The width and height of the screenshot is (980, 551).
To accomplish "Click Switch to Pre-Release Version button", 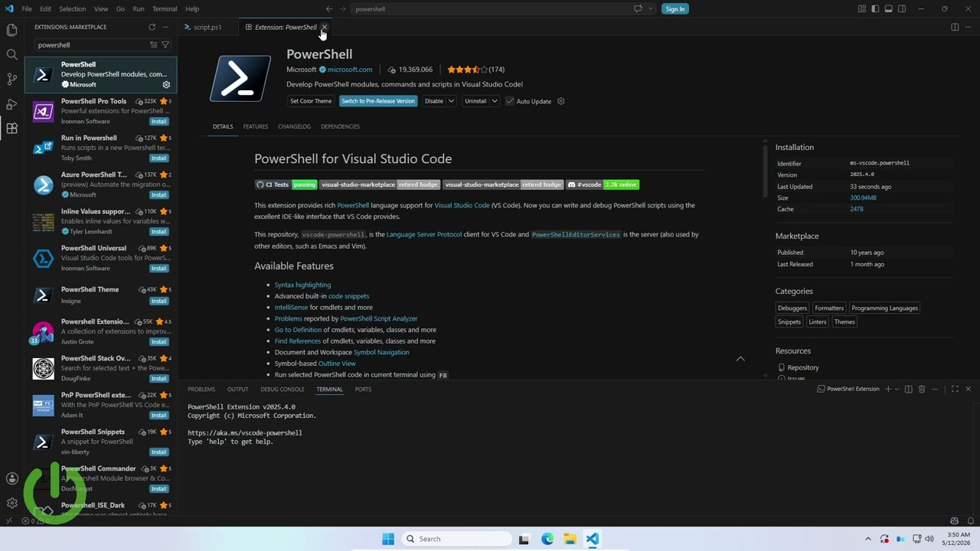I will click(378, 101).
